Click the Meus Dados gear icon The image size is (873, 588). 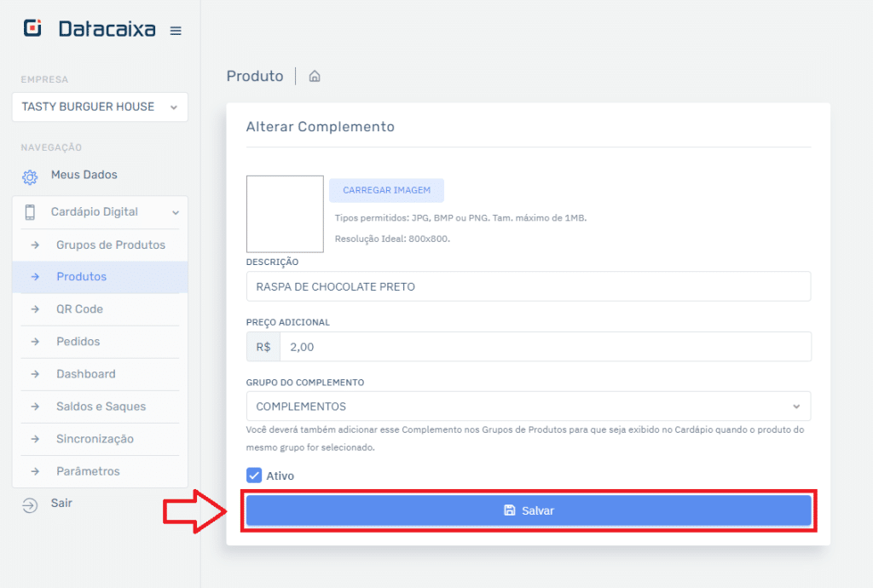tap(30, 176)
